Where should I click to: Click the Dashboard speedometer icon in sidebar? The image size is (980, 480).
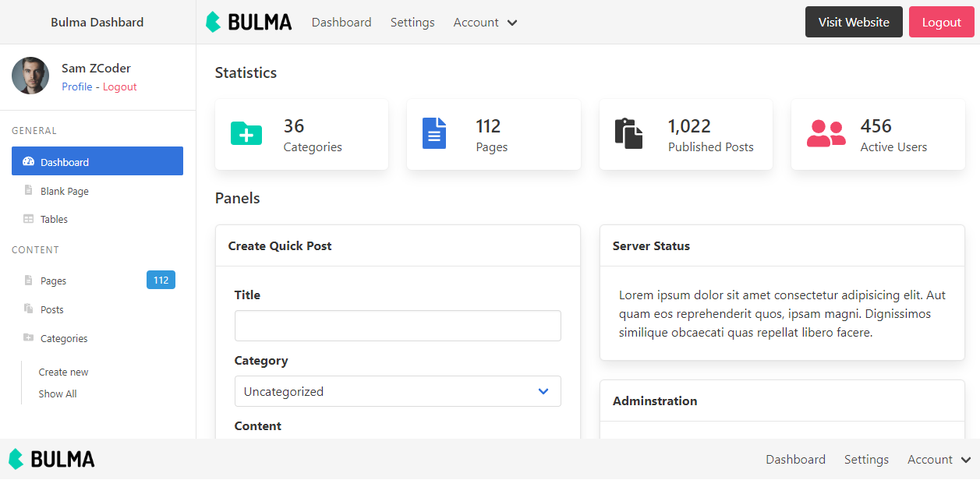pos(29,161)
